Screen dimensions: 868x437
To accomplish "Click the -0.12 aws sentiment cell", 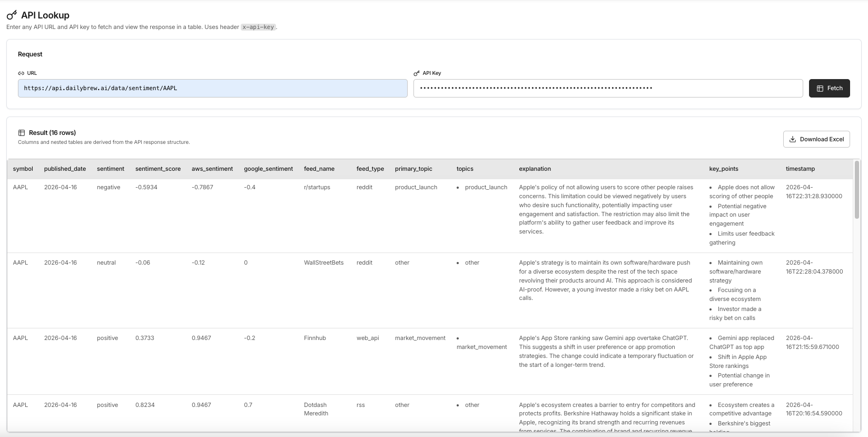I will click(199, 263).
